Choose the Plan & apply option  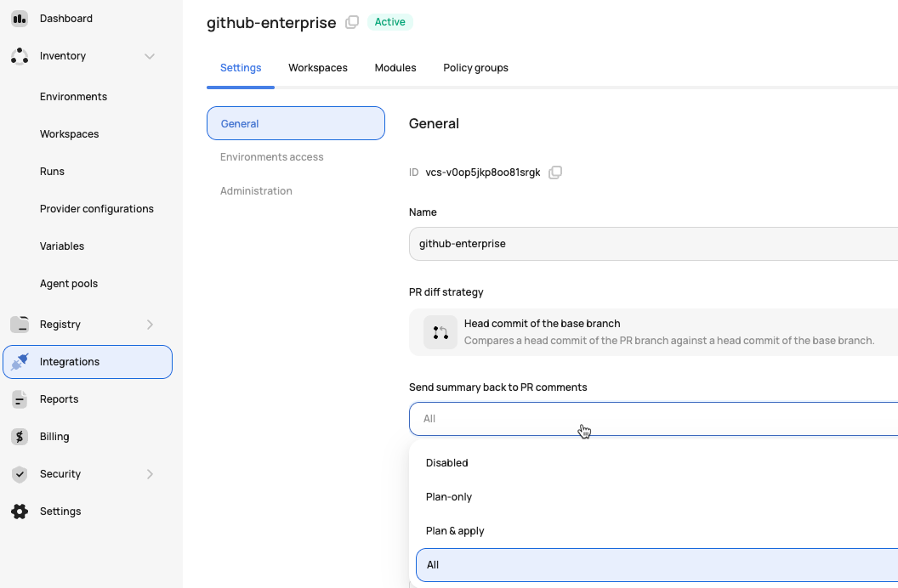point(656,531)
